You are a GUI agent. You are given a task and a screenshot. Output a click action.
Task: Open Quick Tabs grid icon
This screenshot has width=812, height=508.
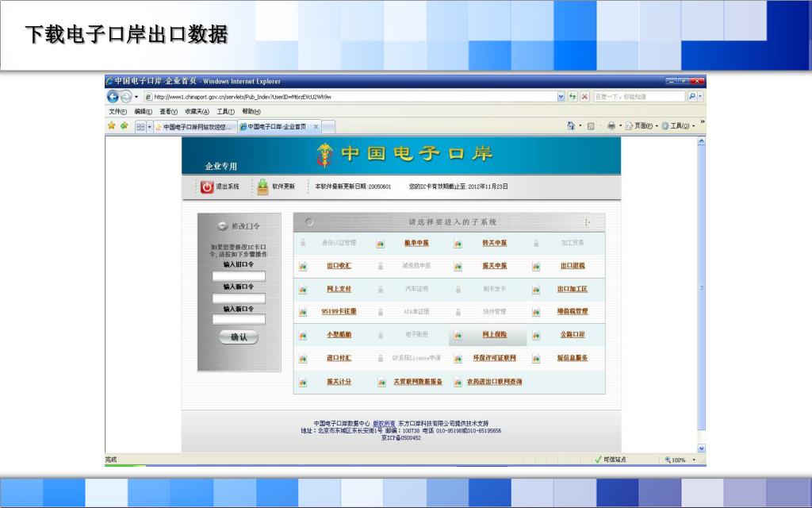tap(140, 126)
